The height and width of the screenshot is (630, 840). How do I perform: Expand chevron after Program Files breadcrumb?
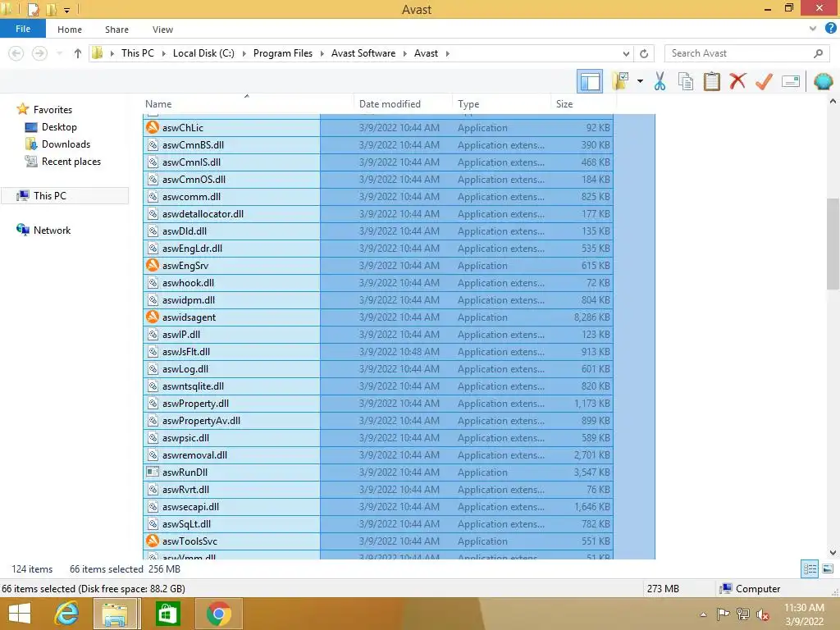coord(322,53)
